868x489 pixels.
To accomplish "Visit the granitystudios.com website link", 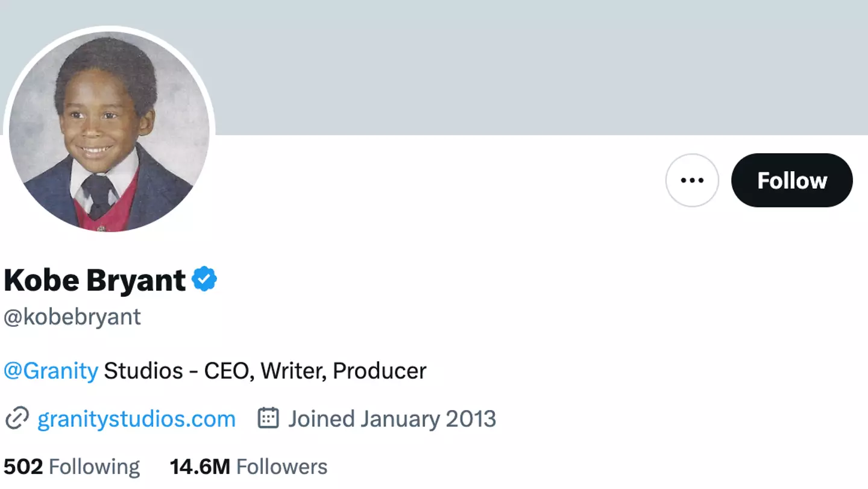I will coord(136,418).
